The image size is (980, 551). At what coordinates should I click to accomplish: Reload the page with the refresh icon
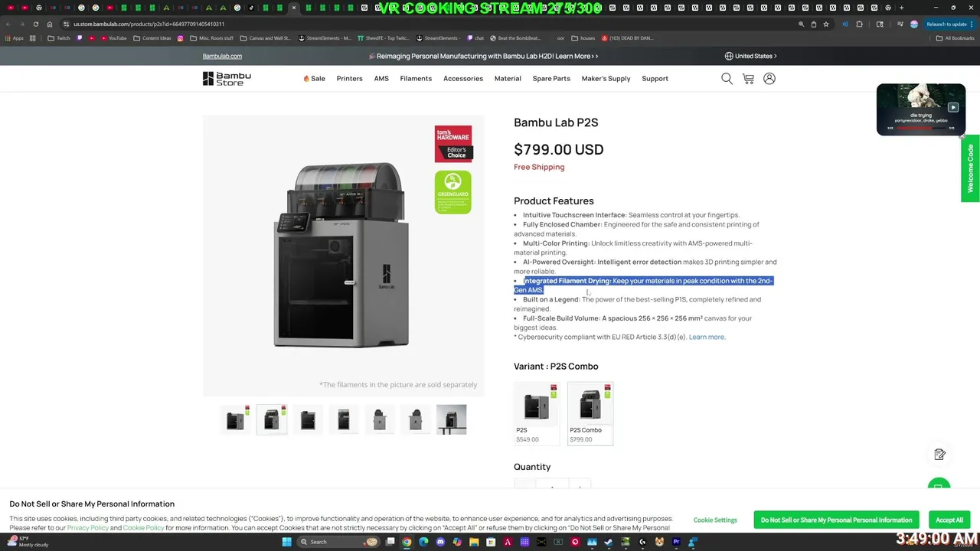(x=35, y=24)
